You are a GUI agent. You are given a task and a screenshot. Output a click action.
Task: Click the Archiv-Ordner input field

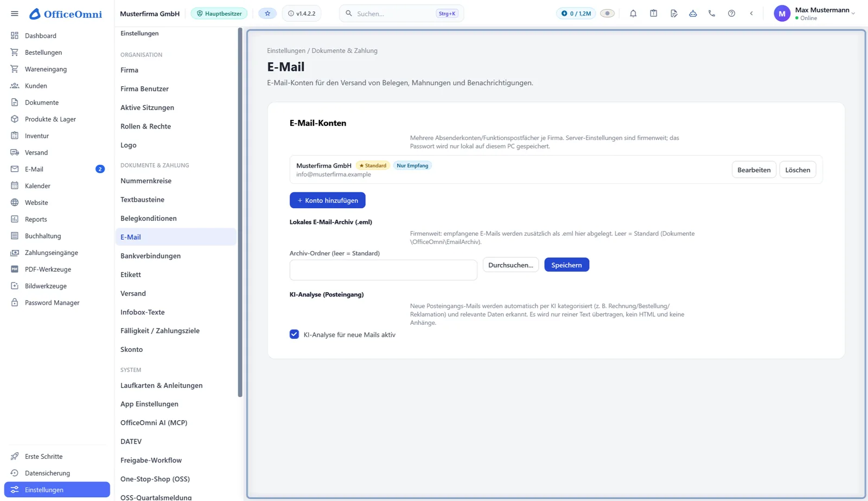click(384, 270)
